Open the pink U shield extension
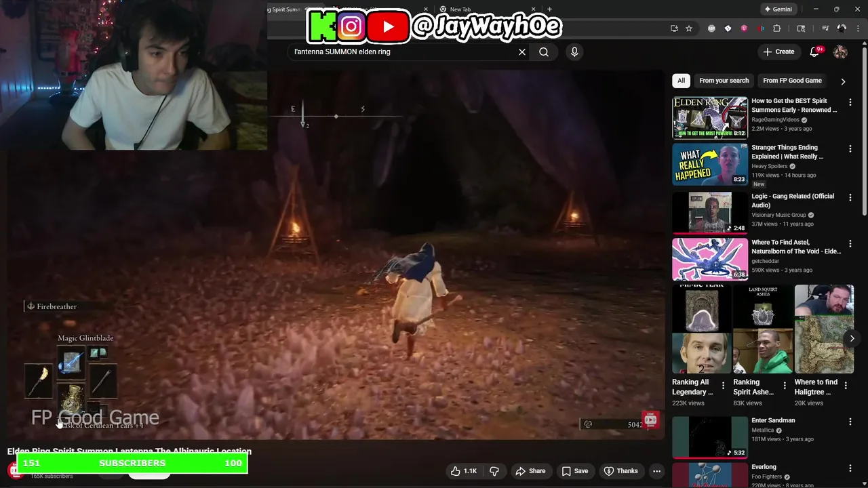This screenshot has width=868, height=488. 745,28
